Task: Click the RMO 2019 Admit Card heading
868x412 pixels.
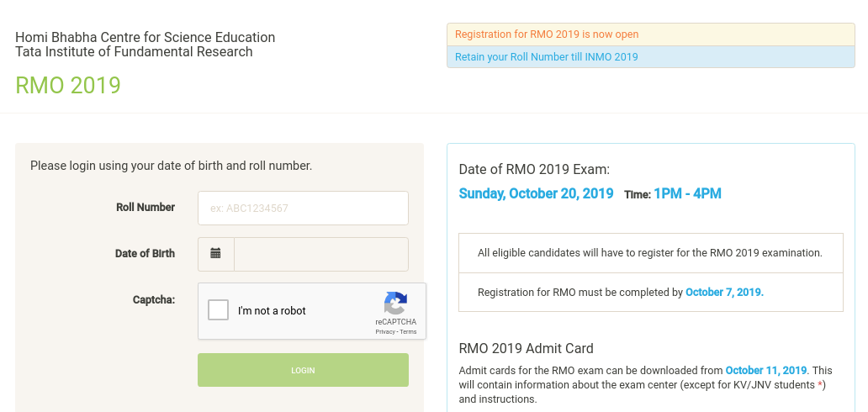Action: coord(526,348)
